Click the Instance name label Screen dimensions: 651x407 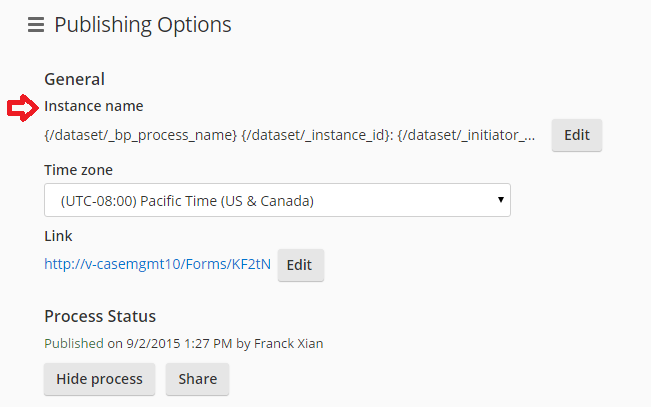94,106
